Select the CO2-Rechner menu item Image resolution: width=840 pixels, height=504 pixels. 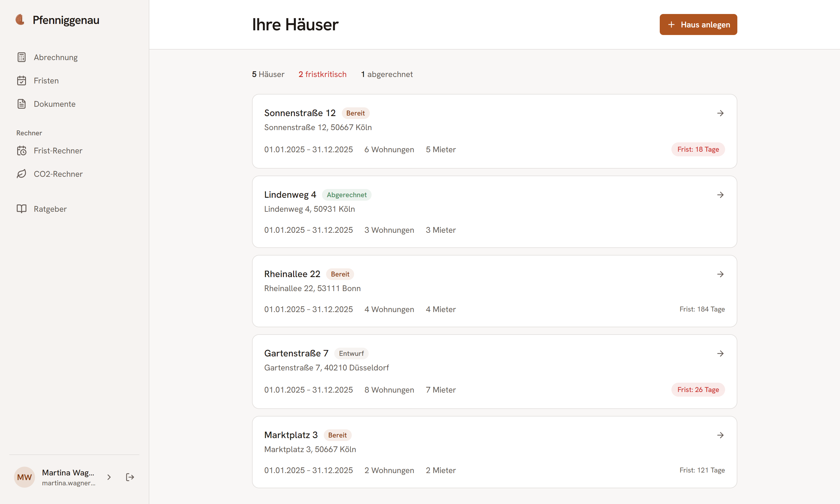[74, 174]
